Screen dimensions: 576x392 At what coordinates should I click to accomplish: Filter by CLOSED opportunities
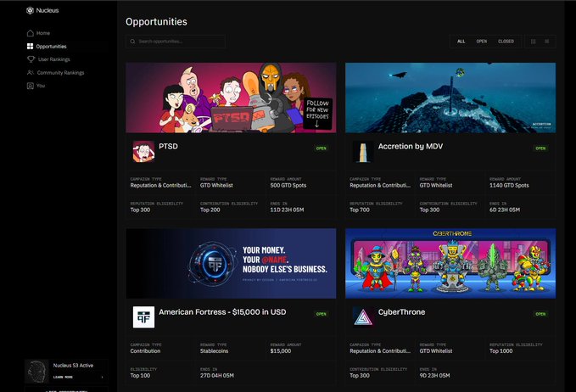pyautogui.click(x=506, y=42)
